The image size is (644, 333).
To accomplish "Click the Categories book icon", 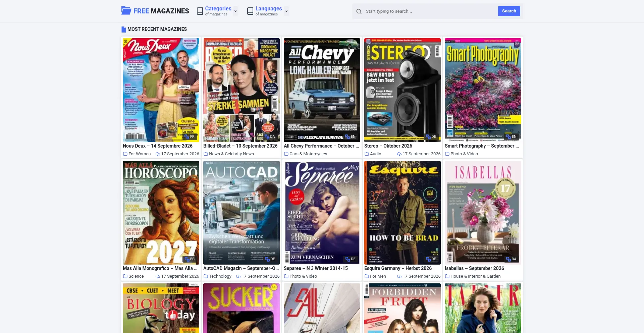I will (x=200, y=11).
